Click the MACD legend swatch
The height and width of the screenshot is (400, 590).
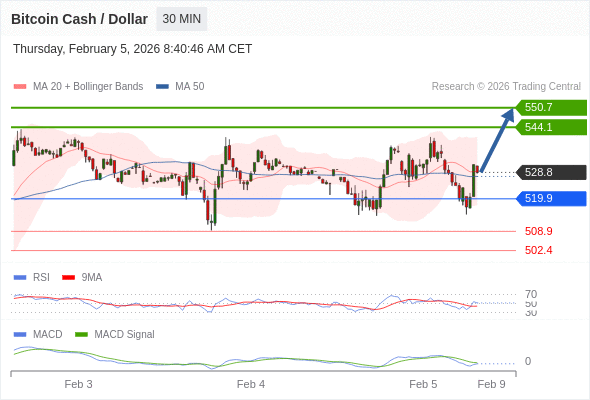coord(20,335)
